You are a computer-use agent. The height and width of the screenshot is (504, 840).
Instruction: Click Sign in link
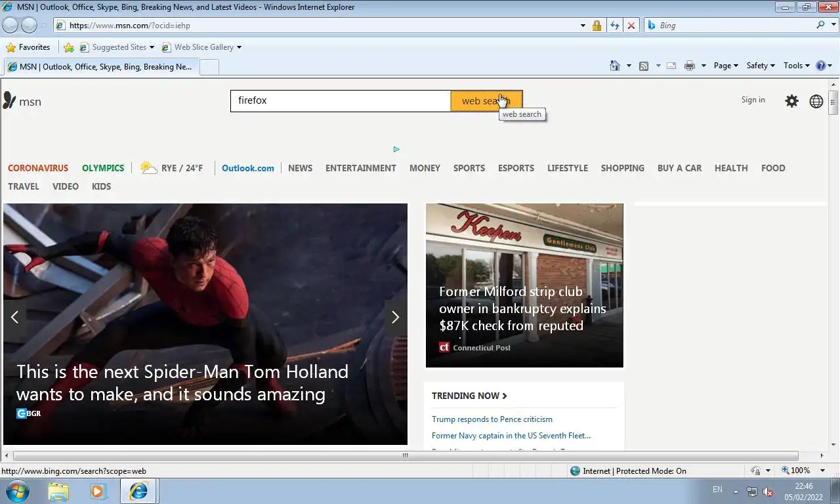click(x=753, y=100)
